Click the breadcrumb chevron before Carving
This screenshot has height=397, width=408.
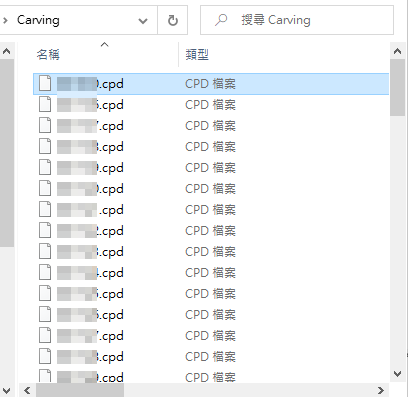point(5,20)
